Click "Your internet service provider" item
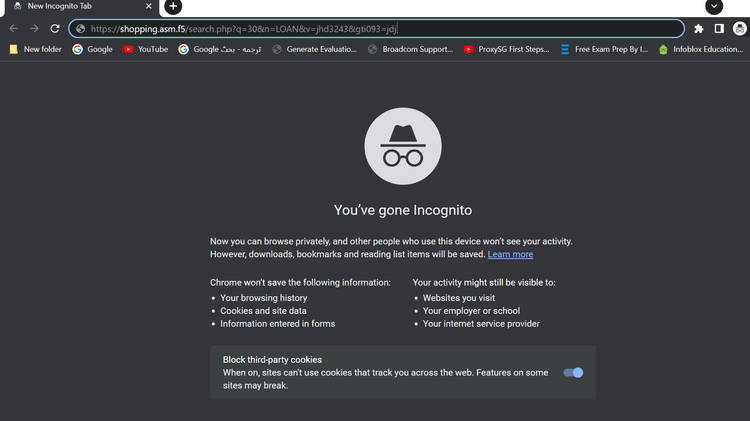This screenshot has height=421, width=750. 481,324
